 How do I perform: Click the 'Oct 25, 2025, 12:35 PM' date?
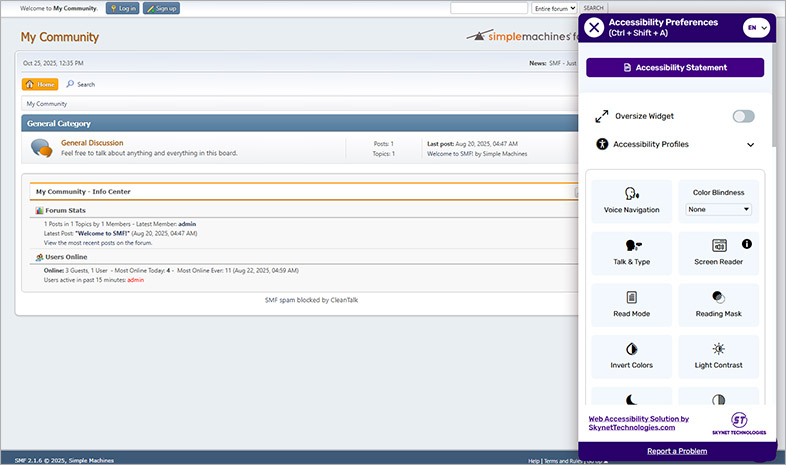tap(53, 63)
